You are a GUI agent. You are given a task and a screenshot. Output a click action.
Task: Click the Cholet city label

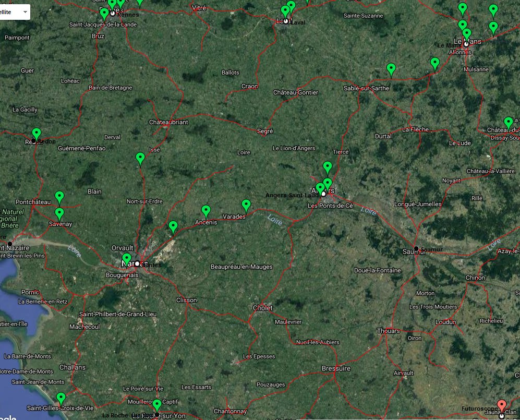[x=263, y=308]
